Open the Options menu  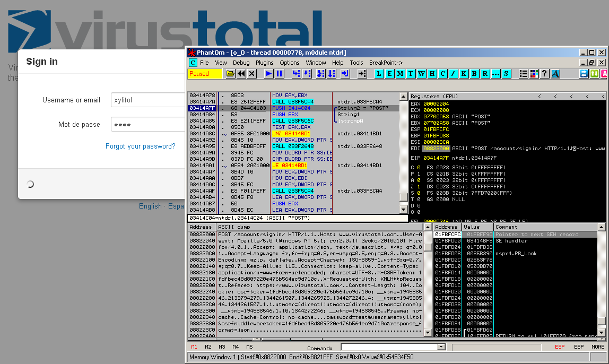[289, 63]
